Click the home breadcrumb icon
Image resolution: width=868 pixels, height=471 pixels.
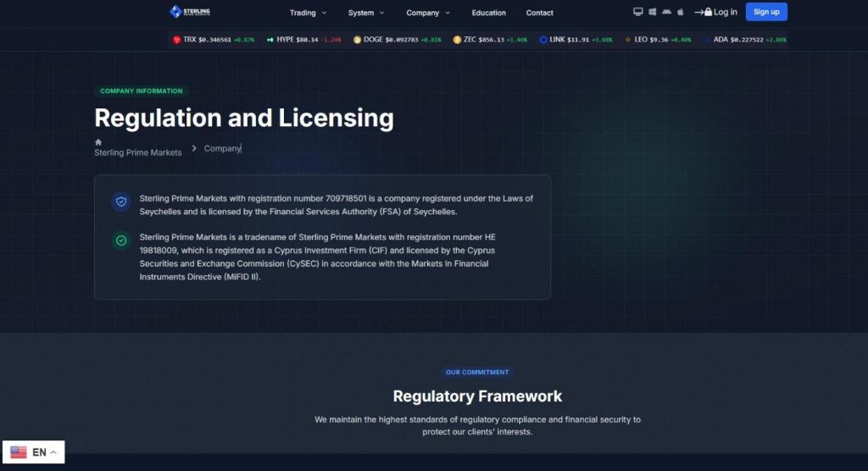(x=98, y=142)
